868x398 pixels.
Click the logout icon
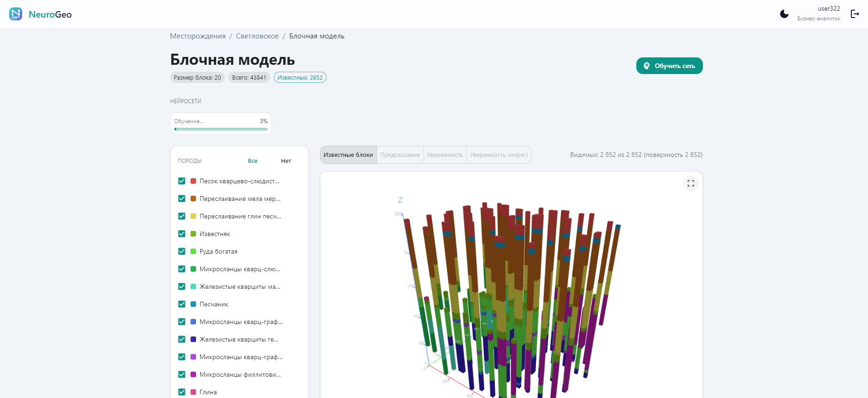pyautogui.click(x=855, y=14)
